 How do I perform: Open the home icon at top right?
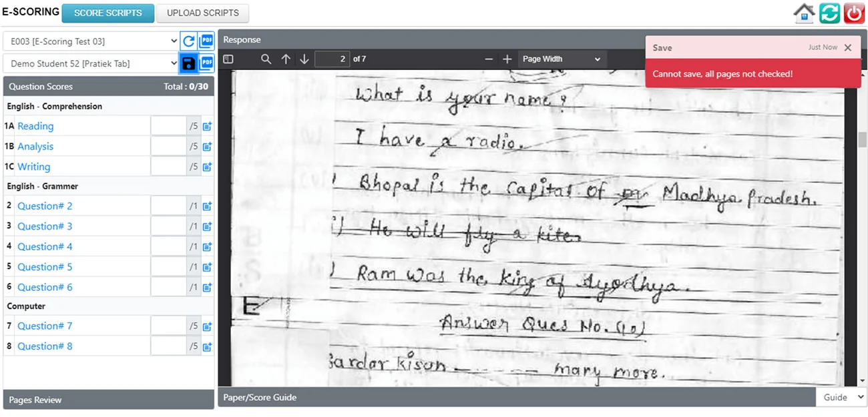point(804,13)
